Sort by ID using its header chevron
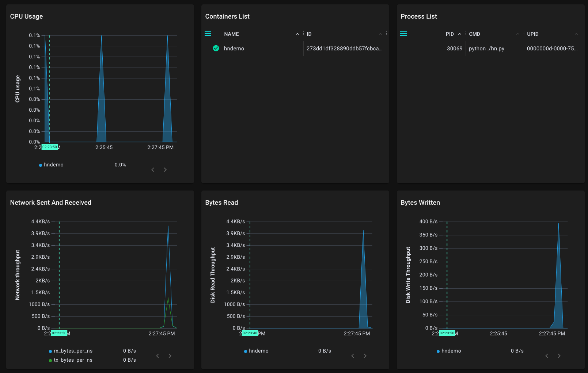The image size is (588, 373). coord(380,34)
